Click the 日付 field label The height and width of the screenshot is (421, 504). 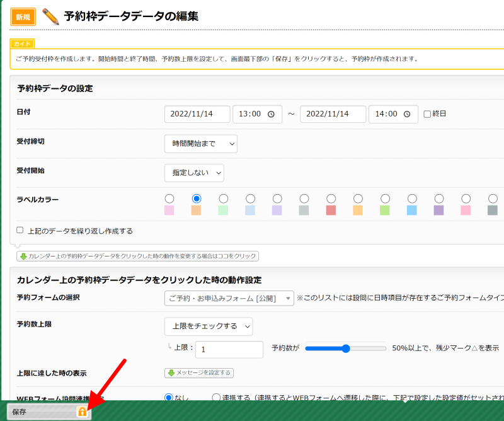pos(23,112)
